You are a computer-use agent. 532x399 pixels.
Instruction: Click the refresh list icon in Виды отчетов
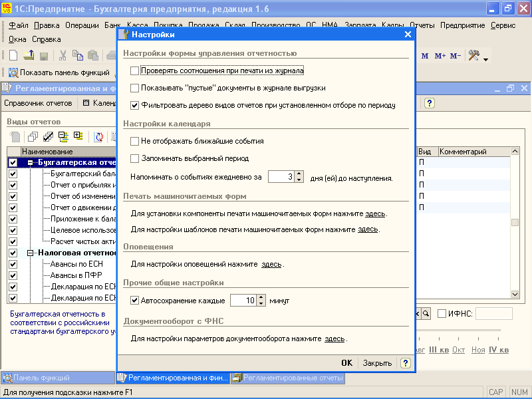click(x=98, y=137)
